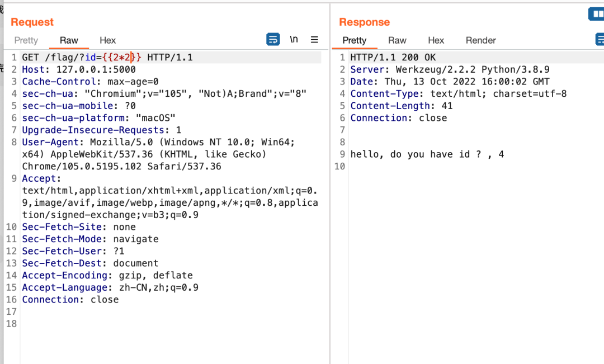This screenshot has width=604, height=364.
Task: Select the Request Raw tab
Action: click(x=69, y=40)
